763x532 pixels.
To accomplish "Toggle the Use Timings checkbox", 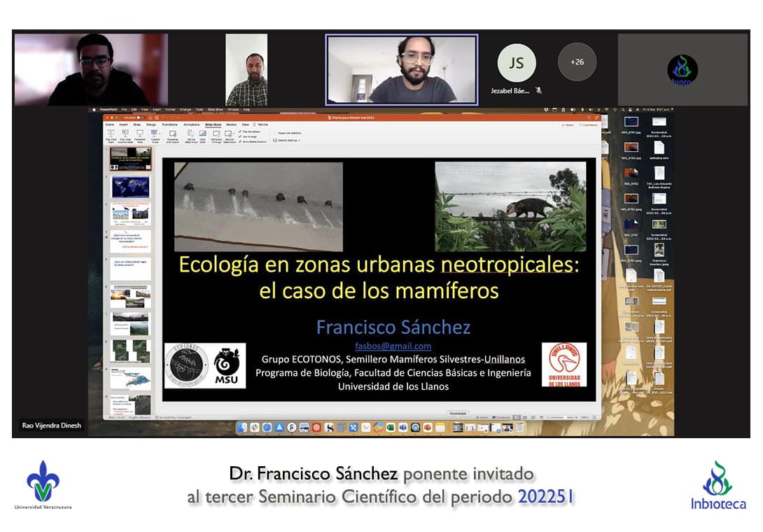I will click(x=241, y=136).
